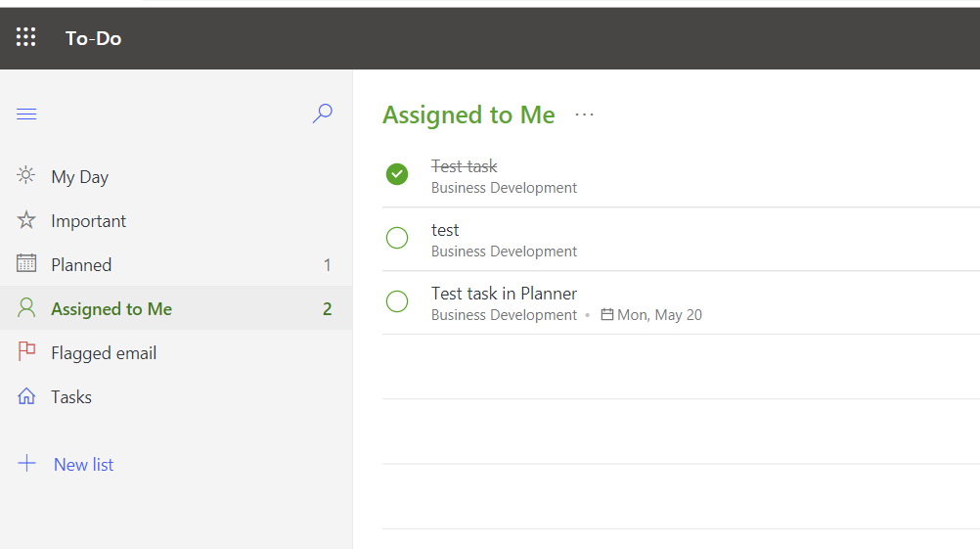Click the To-Do app title
Viewport: 980px width, 549px height.
[93, 38]
